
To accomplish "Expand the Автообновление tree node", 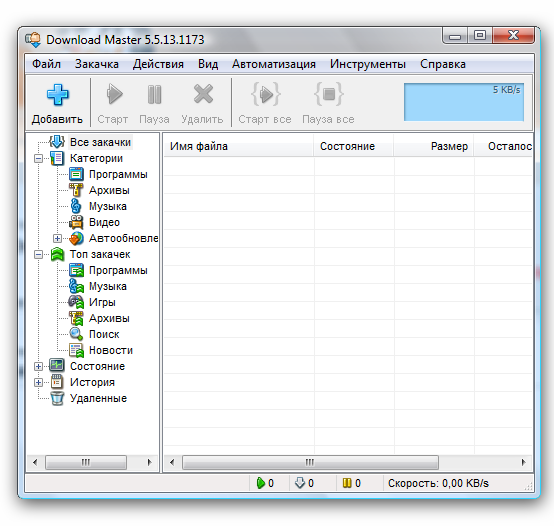I will point(57,238).
